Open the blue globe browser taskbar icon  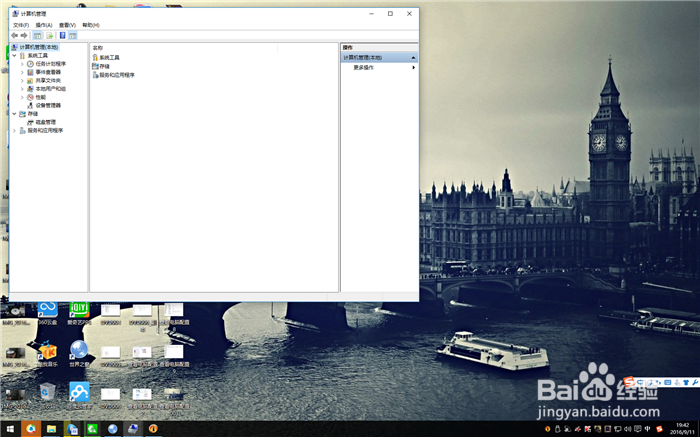pyautogui.click(x=112, y=429)
